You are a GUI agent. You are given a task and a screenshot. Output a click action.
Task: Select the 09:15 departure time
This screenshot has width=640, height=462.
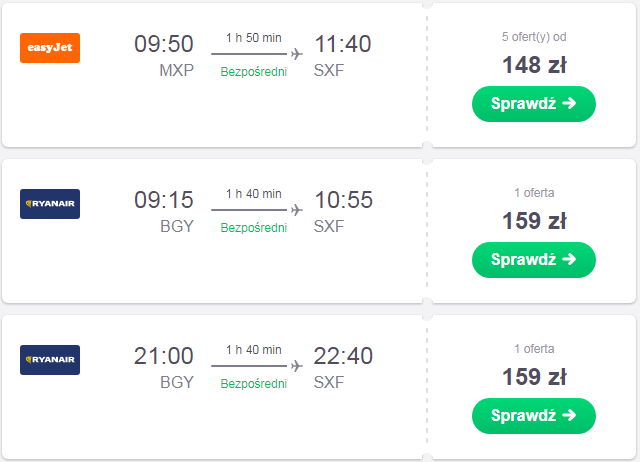164,200
